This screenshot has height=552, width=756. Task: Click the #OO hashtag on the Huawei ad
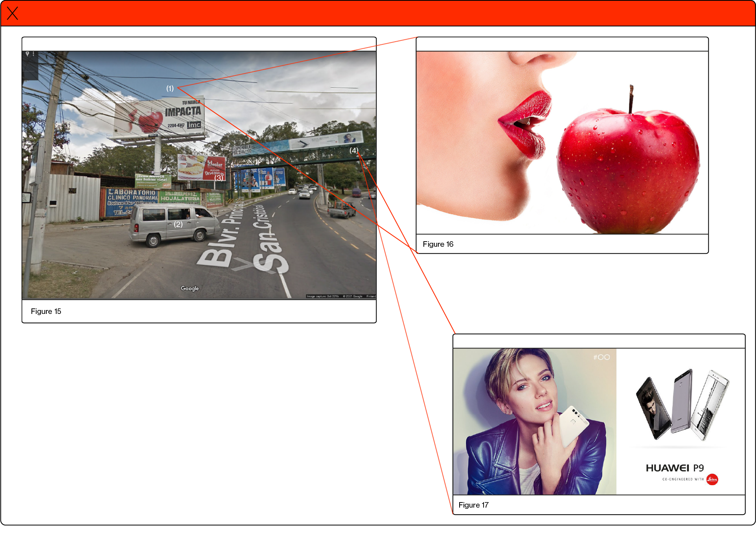(x=601, y=357)
